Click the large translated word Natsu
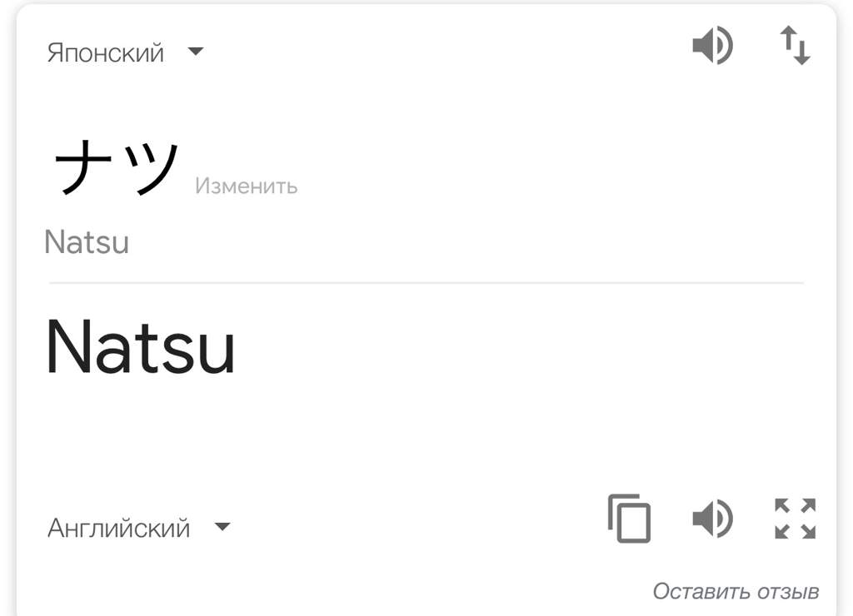The image size is (853, 616). coord(141,347)
